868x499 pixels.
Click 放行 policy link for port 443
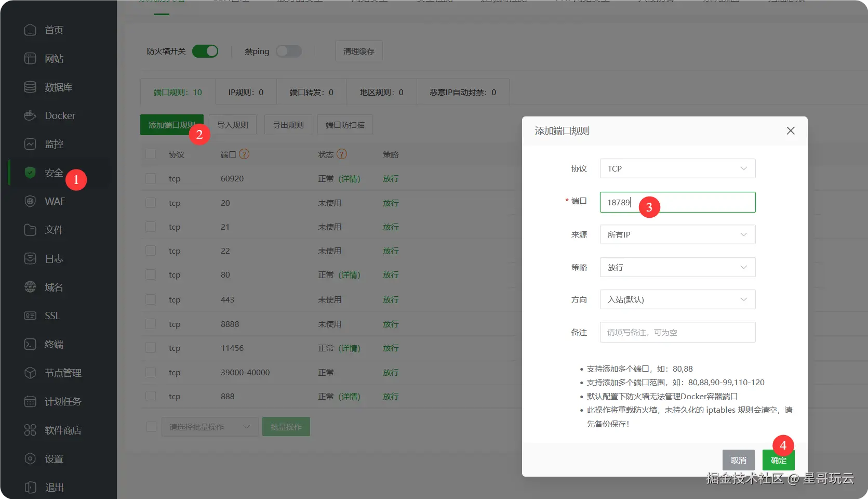coord(391,299)
